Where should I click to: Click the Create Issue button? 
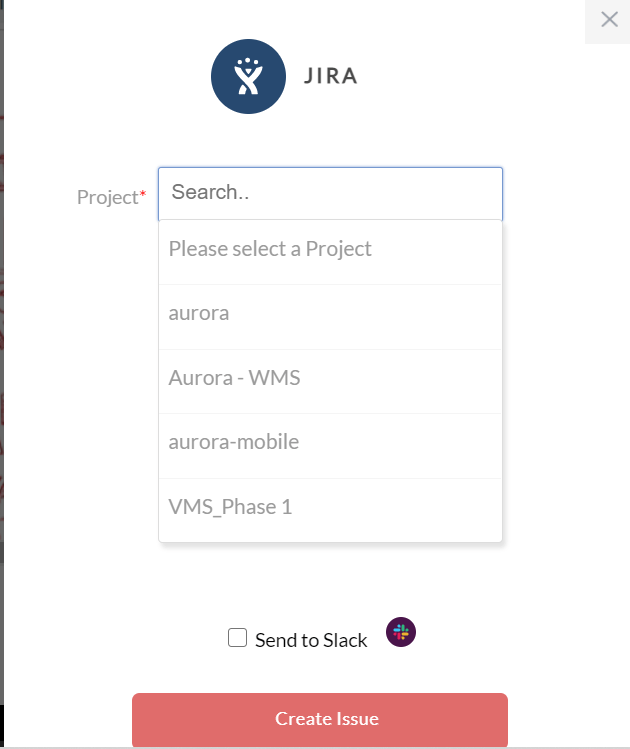tap(320, 719)
